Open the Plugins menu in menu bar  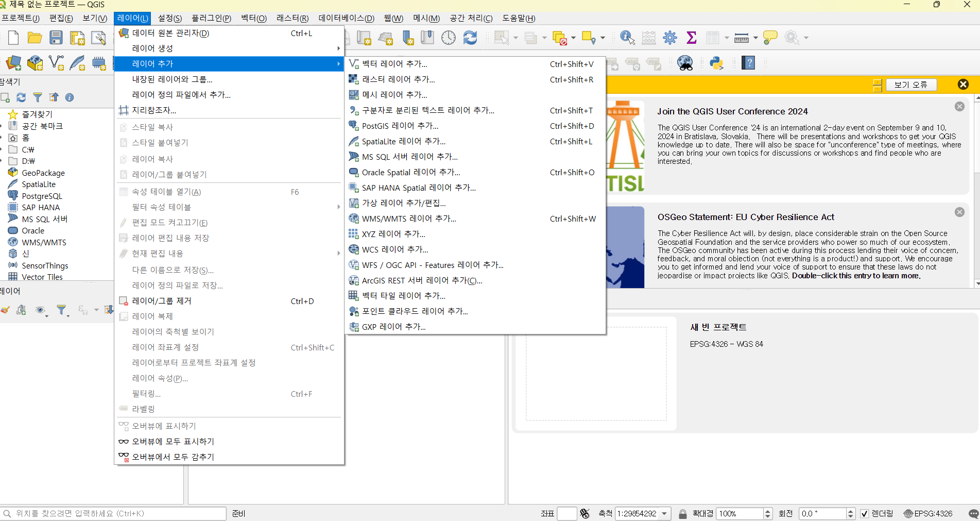tap(211, 18)
